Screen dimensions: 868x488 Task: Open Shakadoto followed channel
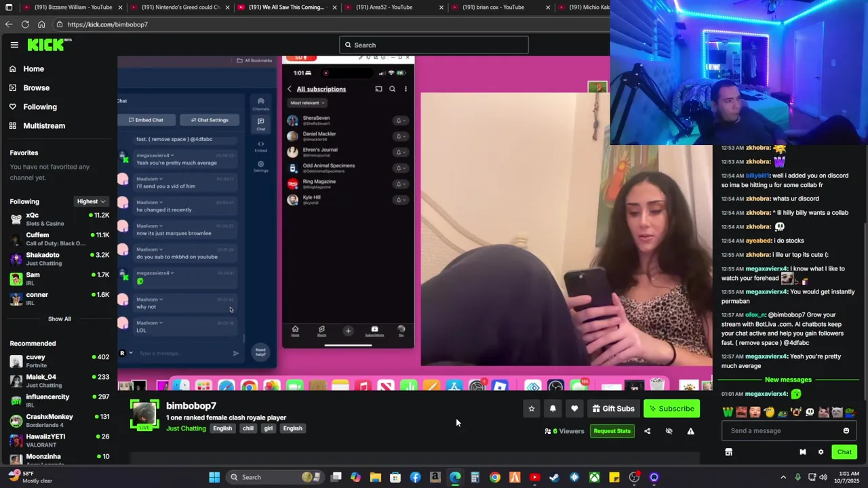[x=60, y=259]
